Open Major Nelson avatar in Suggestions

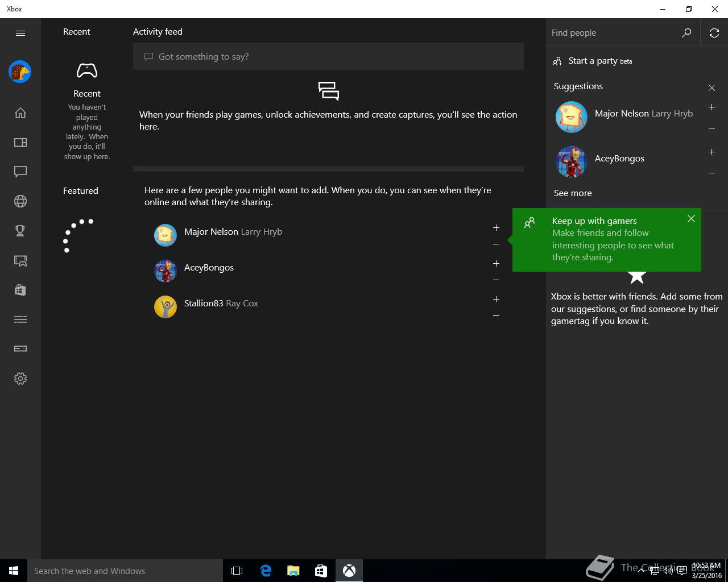[571, 117]
